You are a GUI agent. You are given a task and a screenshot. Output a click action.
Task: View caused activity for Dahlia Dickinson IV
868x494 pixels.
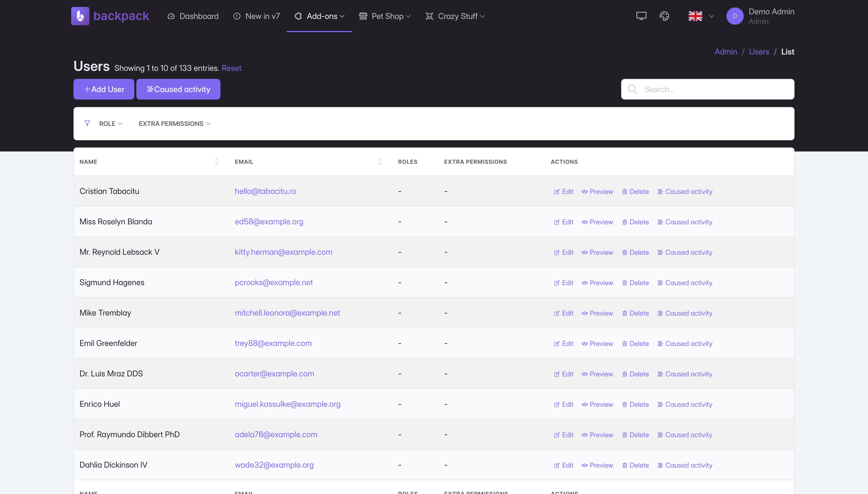[685, 465]
